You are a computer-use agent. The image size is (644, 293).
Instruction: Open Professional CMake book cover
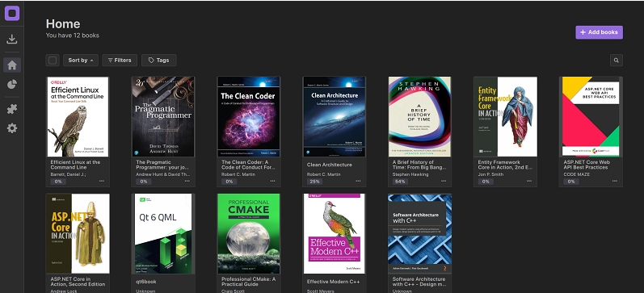click(249, 234)
